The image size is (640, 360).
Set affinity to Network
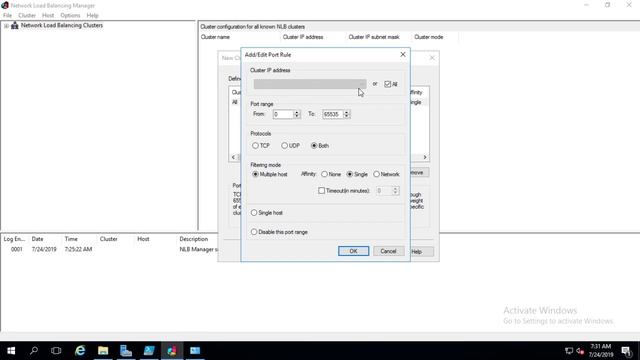(x=376, y=174)
